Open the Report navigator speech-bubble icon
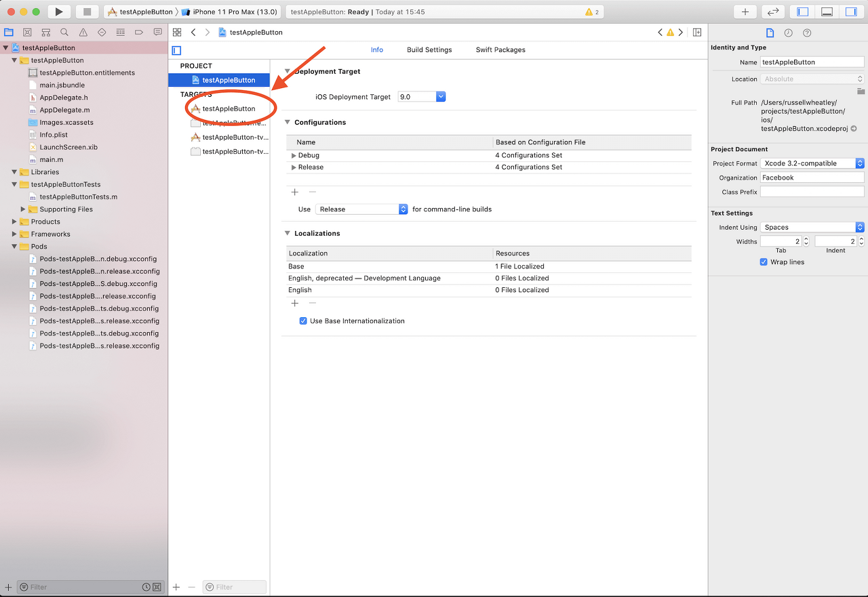 coord(158,32)
